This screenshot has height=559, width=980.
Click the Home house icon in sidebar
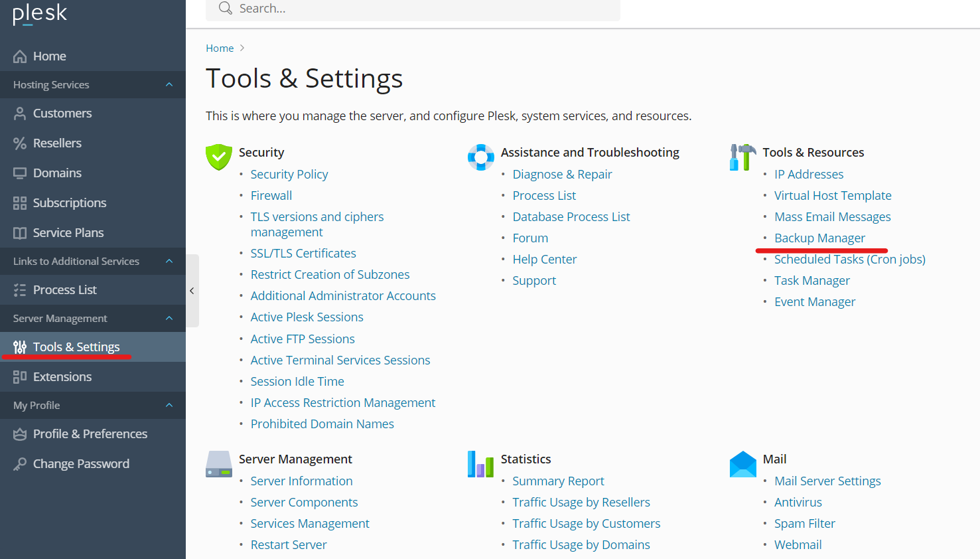pyautogui.click(x=20, y=56)
